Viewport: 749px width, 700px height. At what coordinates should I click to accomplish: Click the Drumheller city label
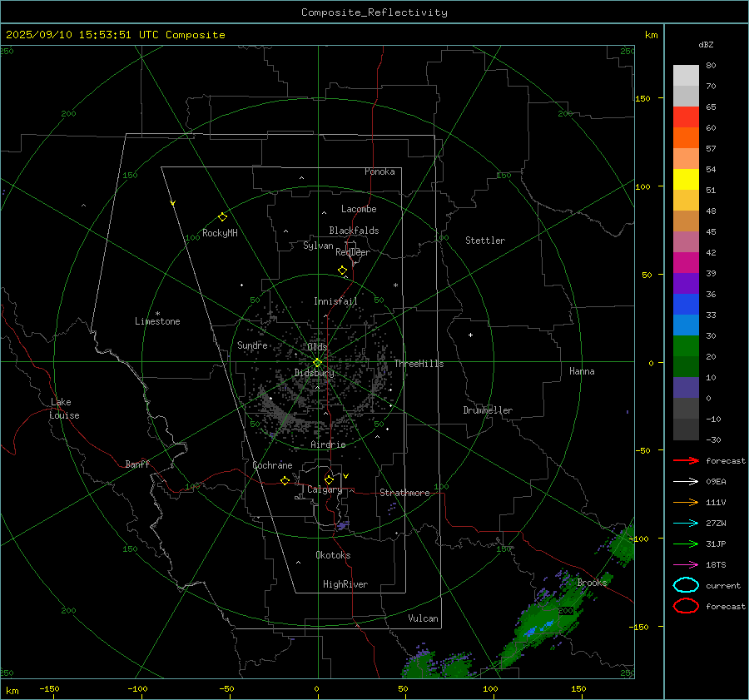point(488,410)
